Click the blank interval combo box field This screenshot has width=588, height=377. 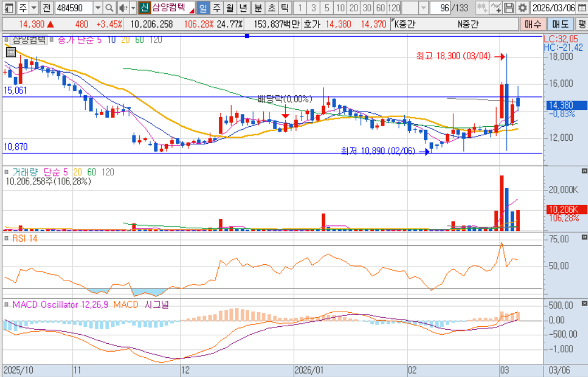tap(410, 7)
